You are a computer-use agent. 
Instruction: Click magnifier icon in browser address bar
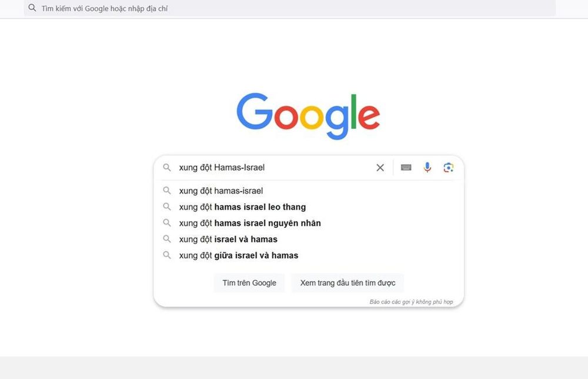pyautogui.click(x=32, y=8)
